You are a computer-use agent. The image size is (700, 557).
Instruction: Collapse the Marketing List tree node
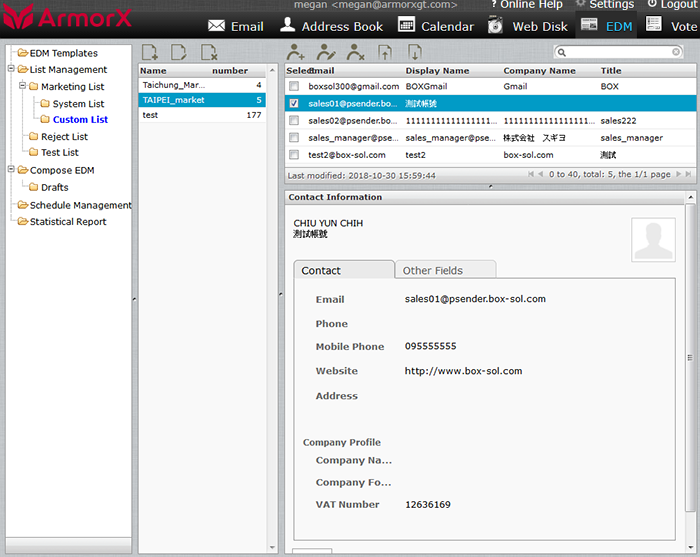click(x=22, y=87)
